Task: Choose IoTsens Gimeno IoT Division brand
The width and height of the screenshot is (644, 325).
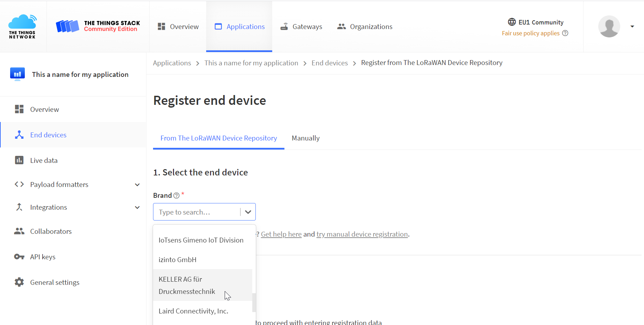Action: point(203,240)
